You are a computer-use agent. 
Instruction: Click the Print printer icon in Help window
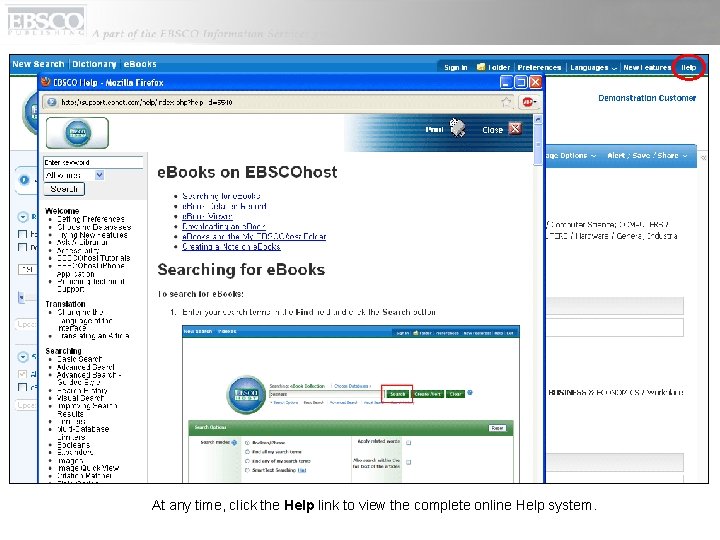point(457,128)
